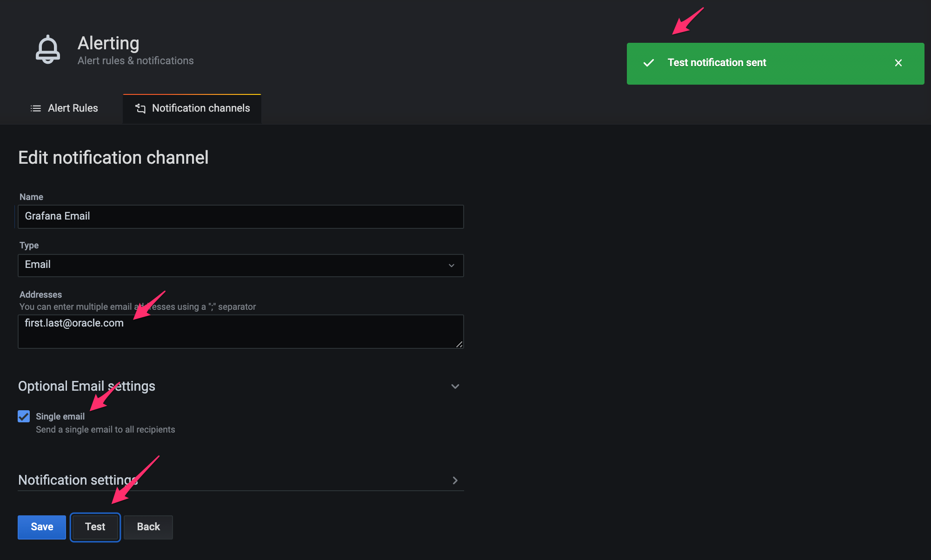The width and height of the screenshot is (931, 560).
Task: Save the notification channel
Action: [x=41, y=527]
